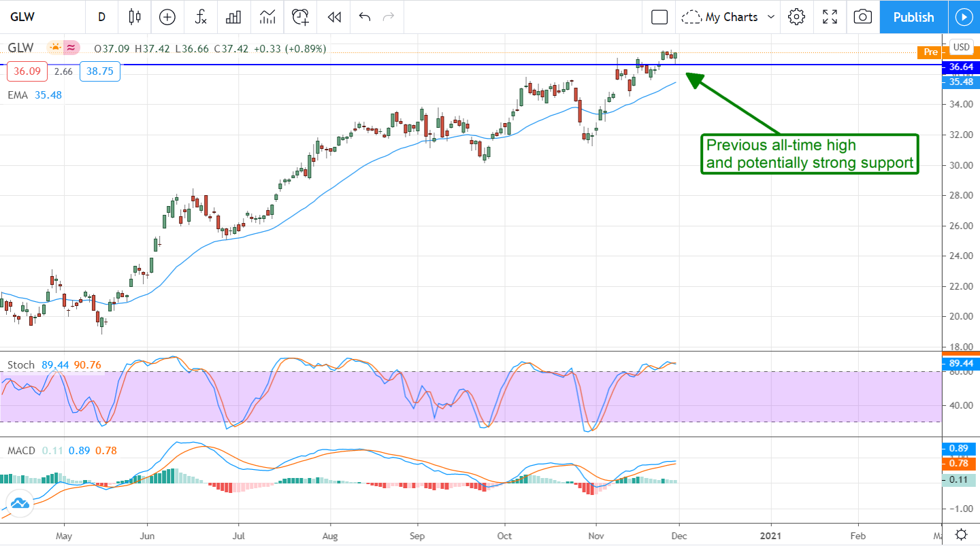Open the financials bar chart icon
980x546 pixels.
(233, 17)
